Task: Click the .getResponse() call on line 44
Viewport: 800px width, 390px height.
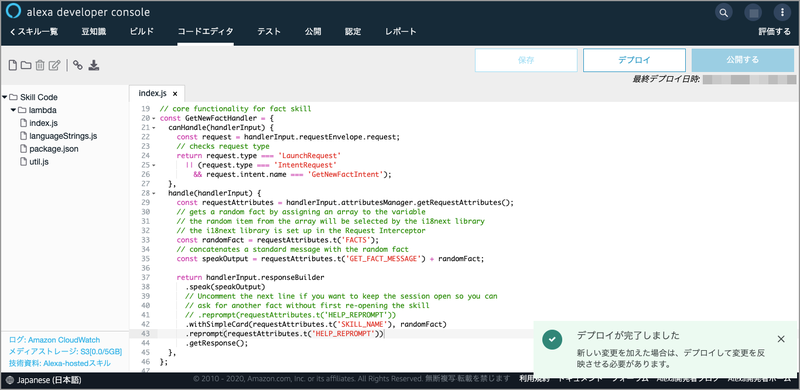Action: (x=216, y=343)
